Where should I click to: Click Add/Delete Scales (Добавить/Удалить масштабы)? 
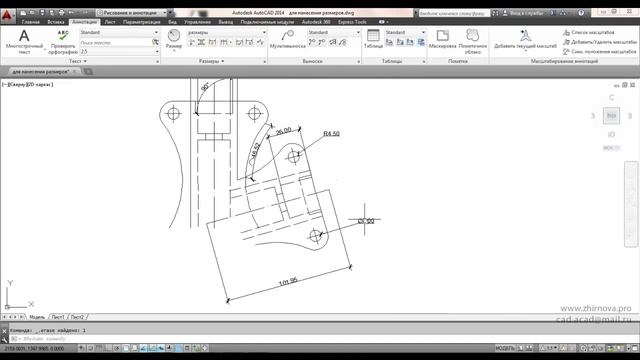pyautogui.click(x=600, y=42)
